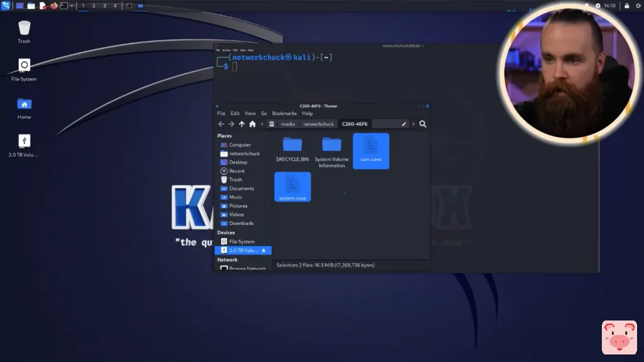Click the terminal taskbar window button

click(x=129, y=6)
